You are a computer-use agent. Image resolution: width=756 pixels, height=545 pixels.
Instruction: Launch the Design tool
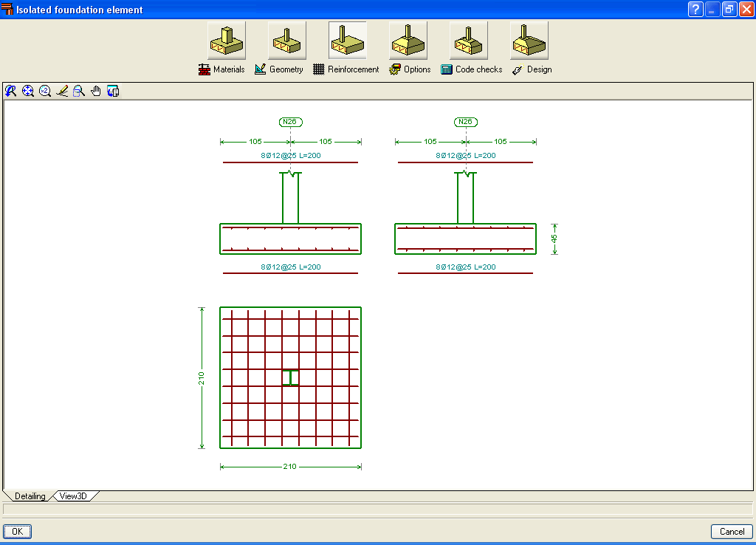[532, 69]
